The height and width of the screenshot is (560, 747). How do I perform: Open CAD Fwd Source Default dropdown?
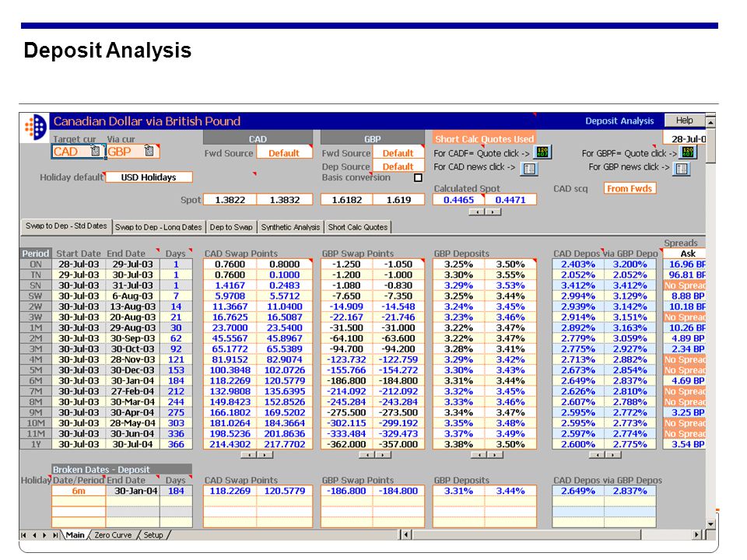(285, 152)
